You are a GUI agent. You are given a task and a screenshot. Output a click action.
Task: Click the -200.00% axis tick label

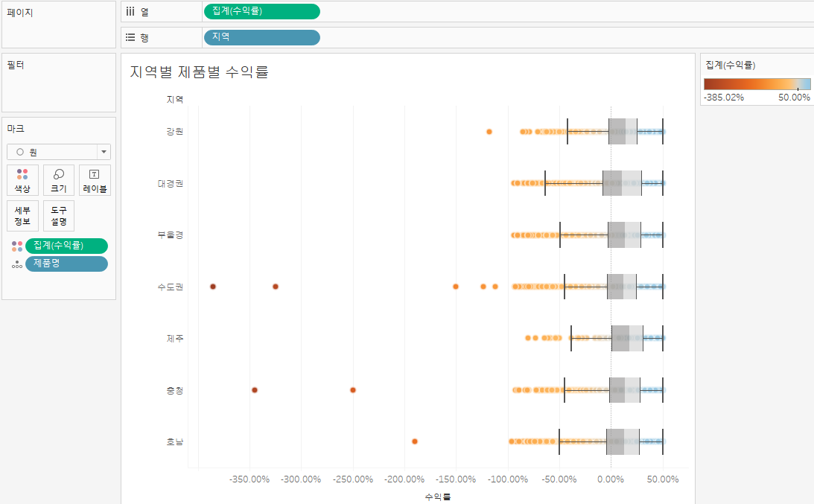404,479
